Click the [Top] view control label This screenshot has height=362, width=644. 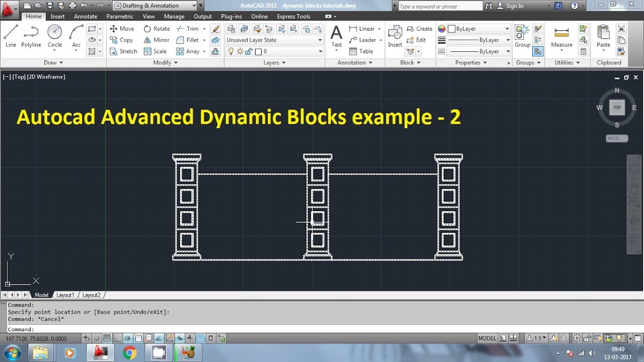pyautogui.click(x=20, y=77)
